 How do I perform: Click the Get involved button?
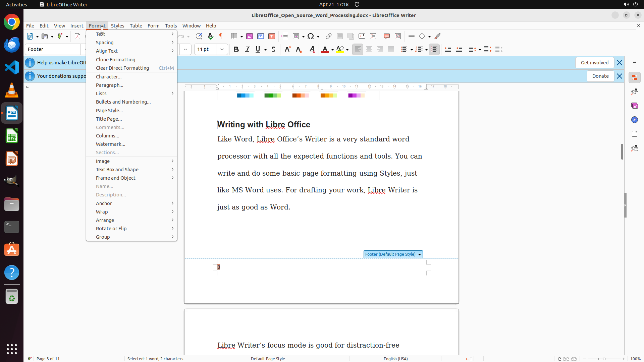[x=594, y=63]
